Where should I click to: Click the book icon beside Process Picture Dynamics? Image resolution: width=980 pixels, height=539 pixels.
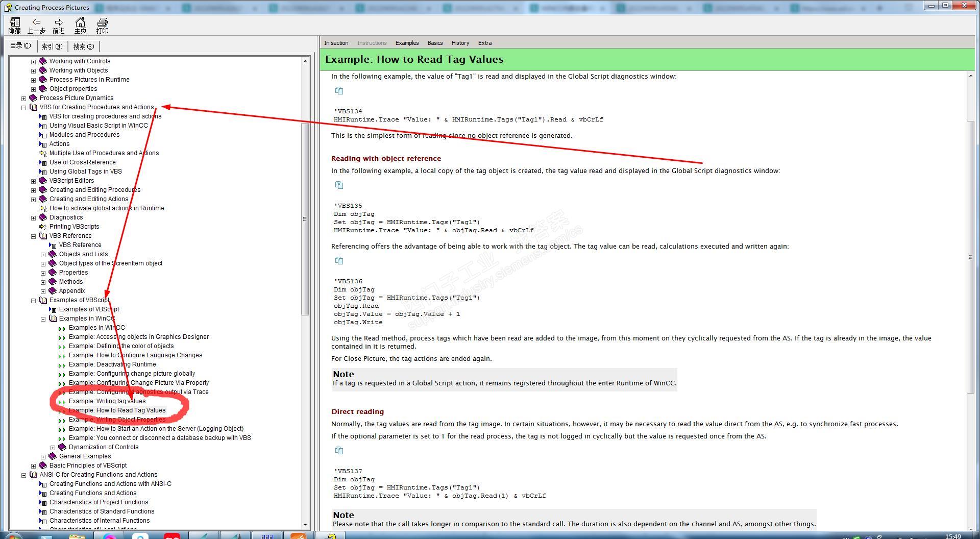pos(33,98)
